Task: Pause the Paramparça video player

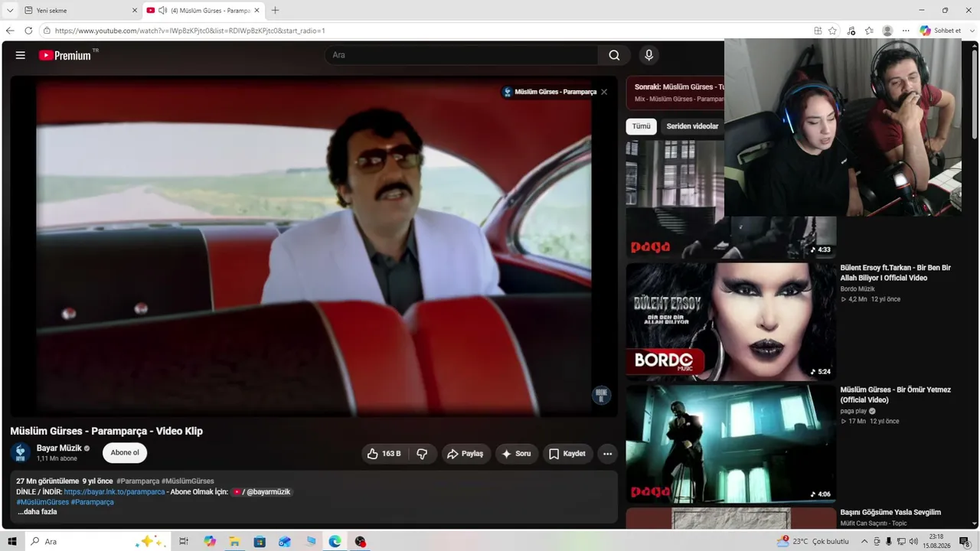Action: [x=314, y=246]
